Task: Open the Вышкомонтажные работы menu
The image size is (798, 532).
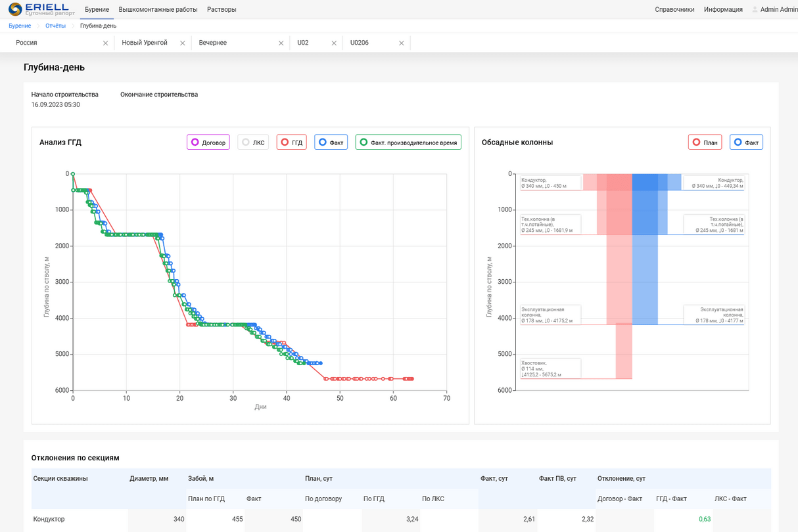Action: point(158,9)
